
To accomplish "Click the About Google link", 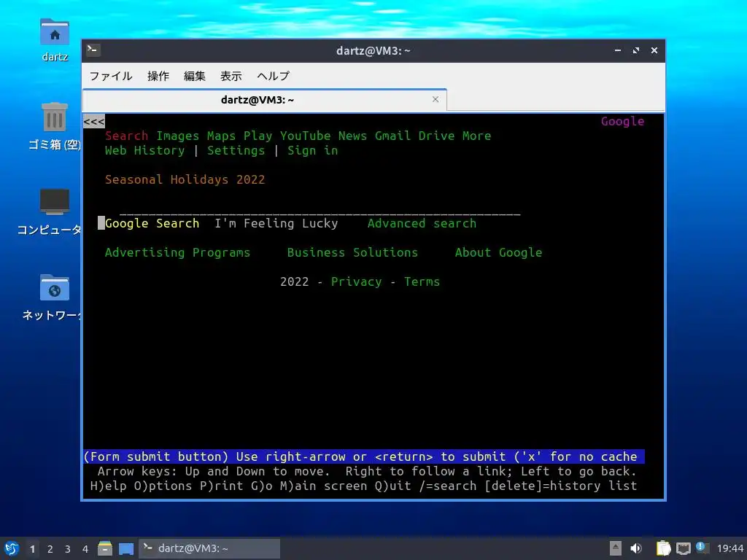I will [498, 252].
